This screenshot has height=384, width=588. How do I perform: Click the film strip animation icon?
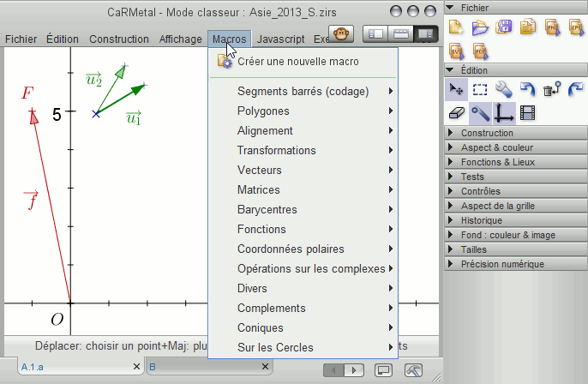528,113
